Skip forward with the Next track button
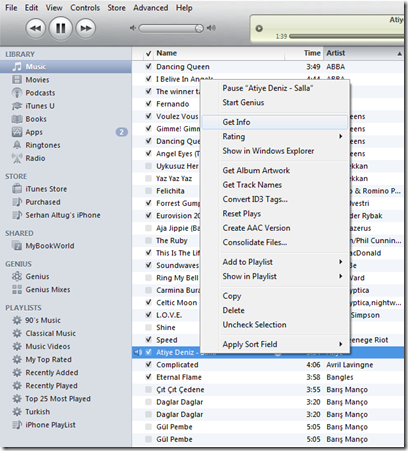Screen dimensions: 408x451 (86, 28)
